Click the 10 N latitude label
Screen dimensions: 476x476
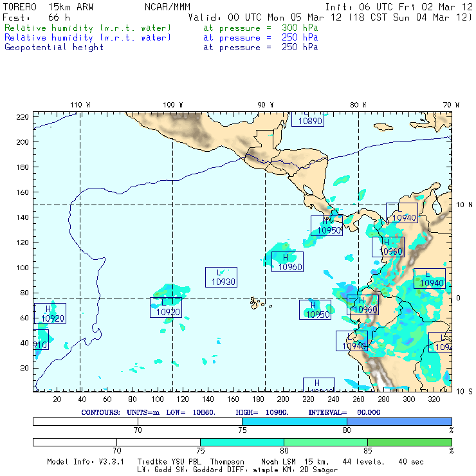[x=463, y=205]
